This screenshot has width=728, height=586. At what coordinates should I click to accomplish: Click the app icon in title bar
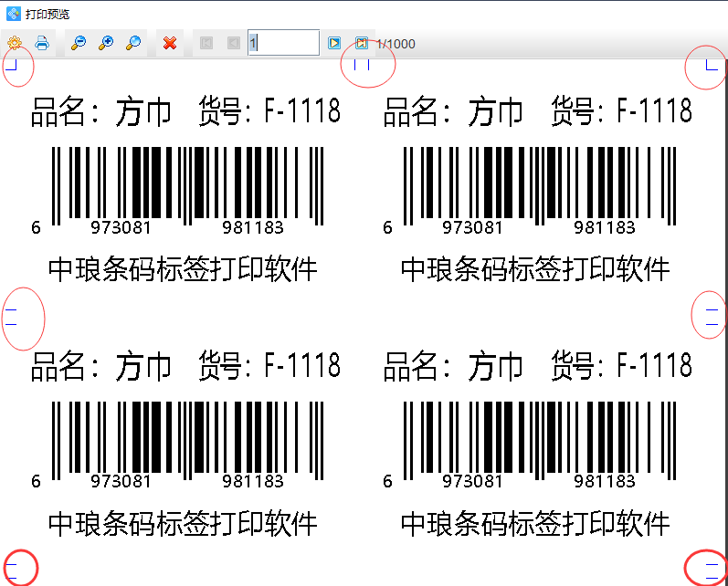(13, 14)
